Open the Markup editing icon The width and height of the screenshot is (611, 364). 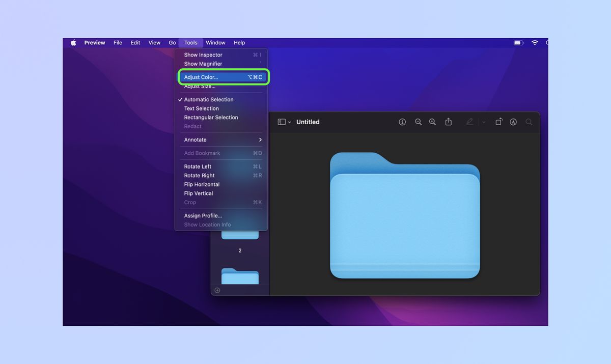469,122
